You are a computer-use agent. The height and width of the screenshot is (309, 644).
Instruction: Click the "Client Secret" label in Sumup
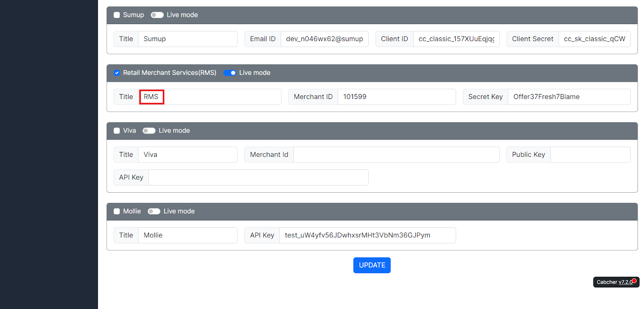(x=533, y=39)
